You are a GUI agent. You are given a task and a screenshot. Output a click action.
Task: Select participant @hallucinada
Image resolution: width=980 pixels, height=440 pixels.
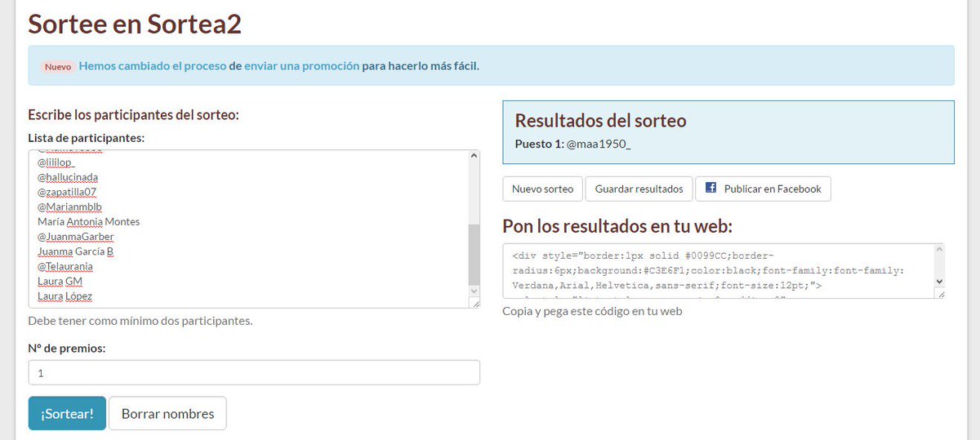[68, 177]
